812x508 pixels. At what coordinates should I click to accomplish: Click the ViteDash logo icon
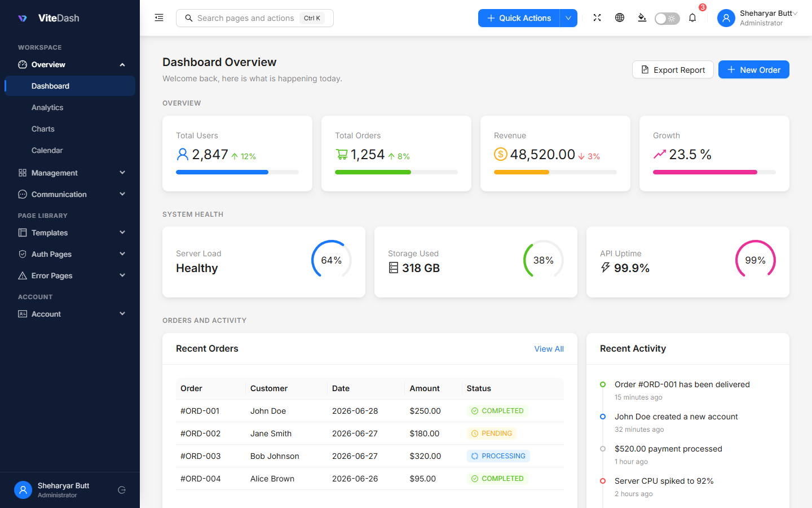[23, 18]
